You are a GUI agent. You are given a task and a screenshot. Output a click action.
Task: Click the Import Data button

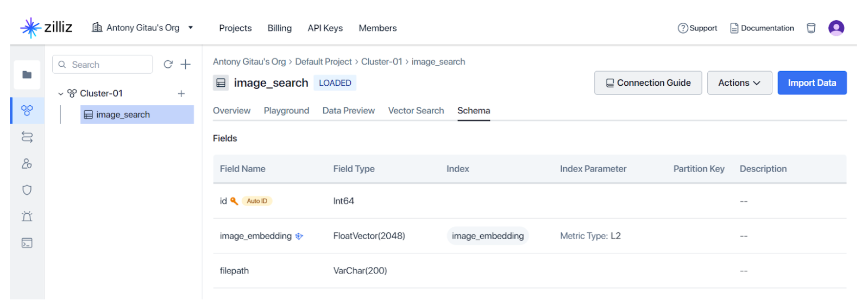(812, 83)
